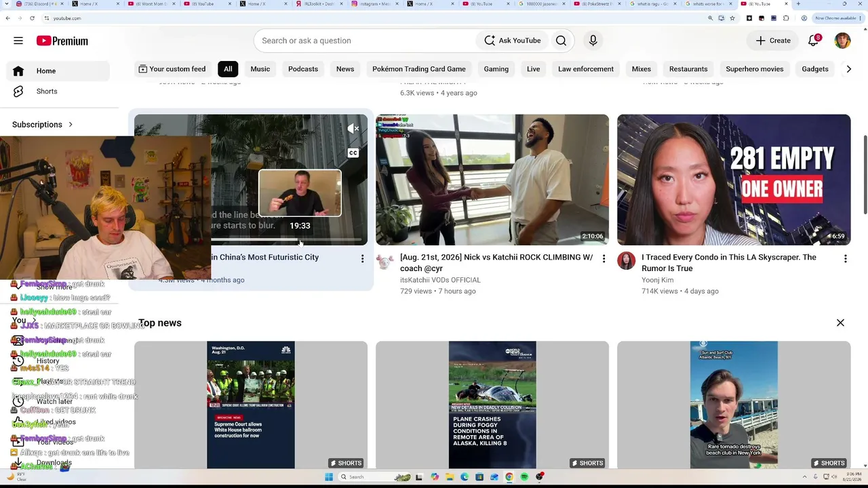Visit the Yoonj Kim channel link
Image resolution: width=868 pixels, height=488 pixels.
658,280
